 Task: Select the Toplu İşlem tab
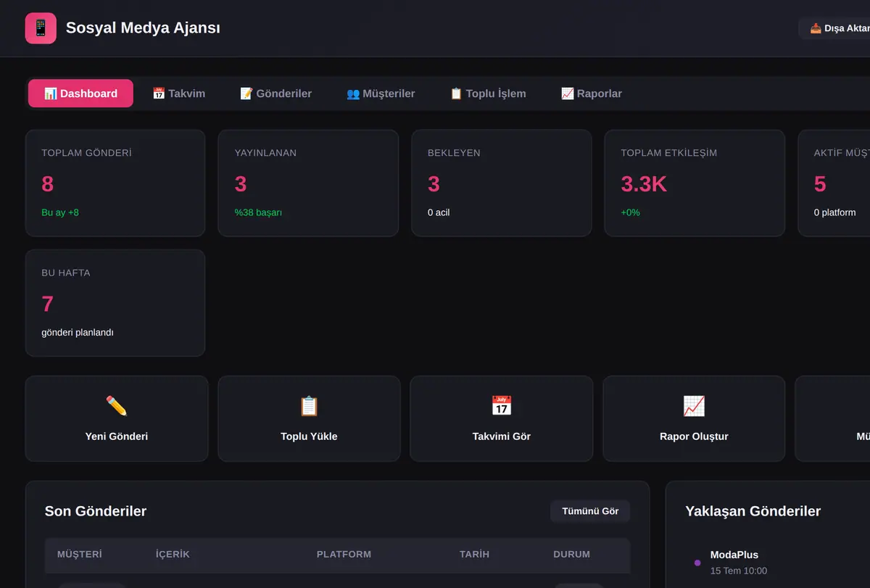(x=488, y=94)
